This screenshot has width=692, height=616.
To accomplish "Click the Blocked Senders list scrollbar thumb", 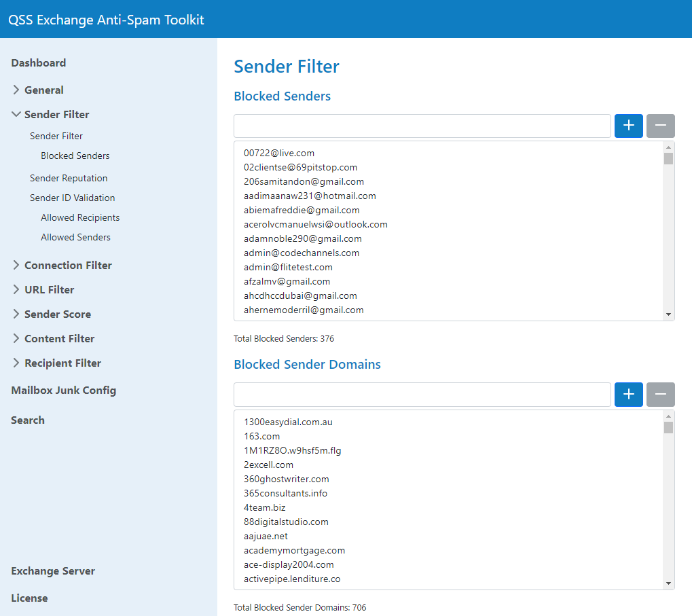I will coord(668,158).
